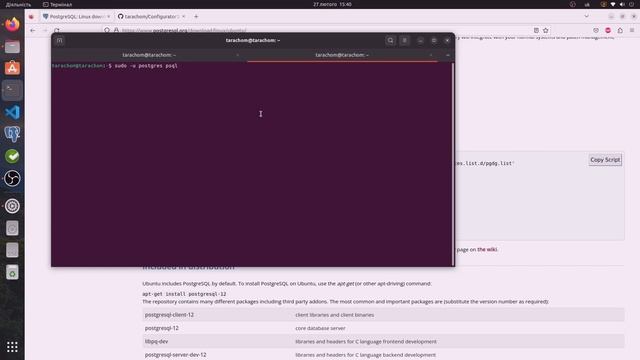
Task: Open Firefox extensions puzzle icon
Action: pos(620,30)
